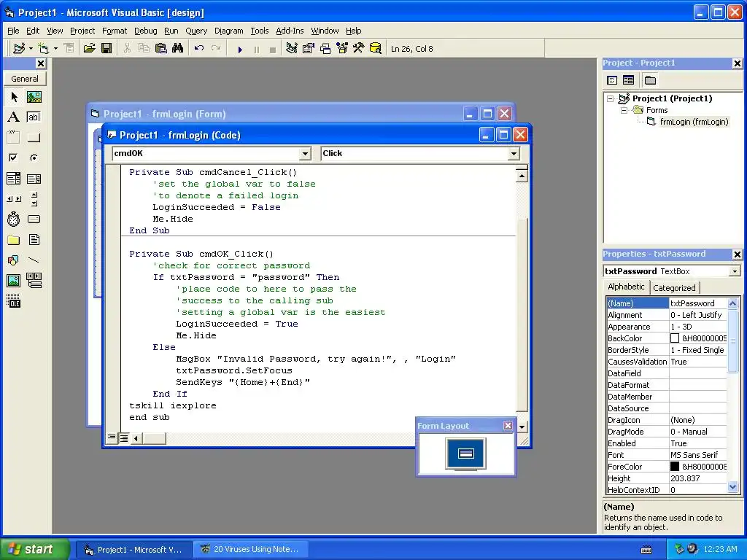Click the BackColor color swatch
Viewport: 747px width, 560px height.
pyautogui.click(x=675, y=338)
